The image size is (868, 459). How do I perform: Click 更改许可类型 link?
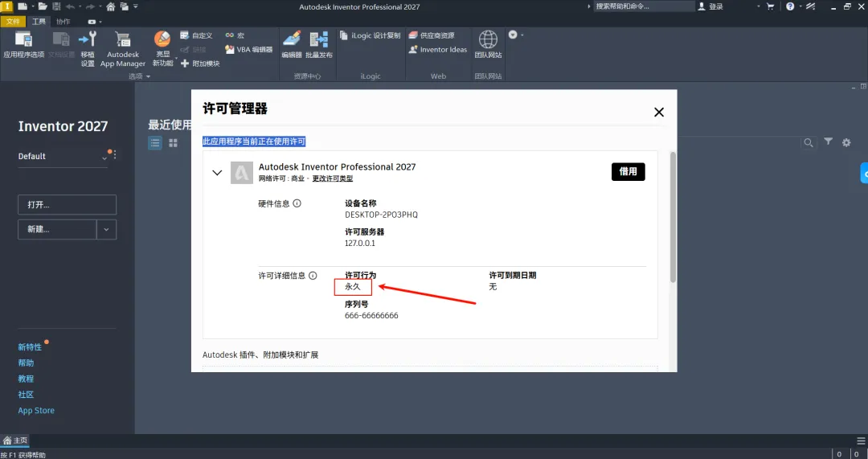333,178
